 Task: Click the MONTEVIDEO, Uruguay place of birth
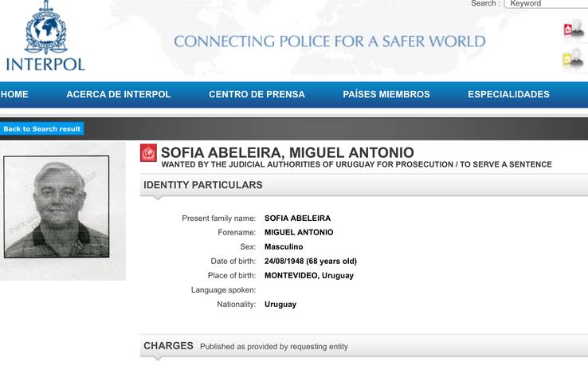click(x=309, y=275)
